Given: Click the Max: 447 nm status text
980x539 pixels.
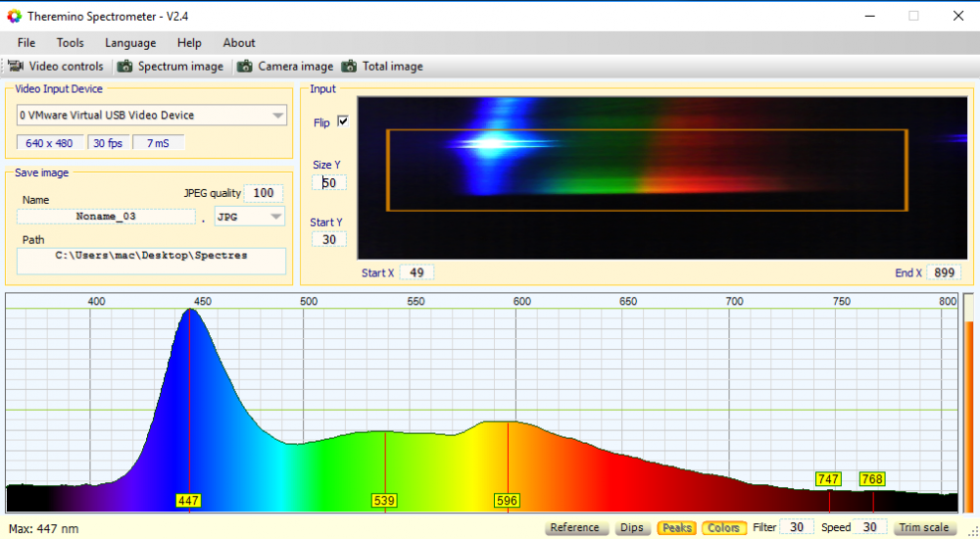Looking at the screenshot, I should (x=44, y=529).
